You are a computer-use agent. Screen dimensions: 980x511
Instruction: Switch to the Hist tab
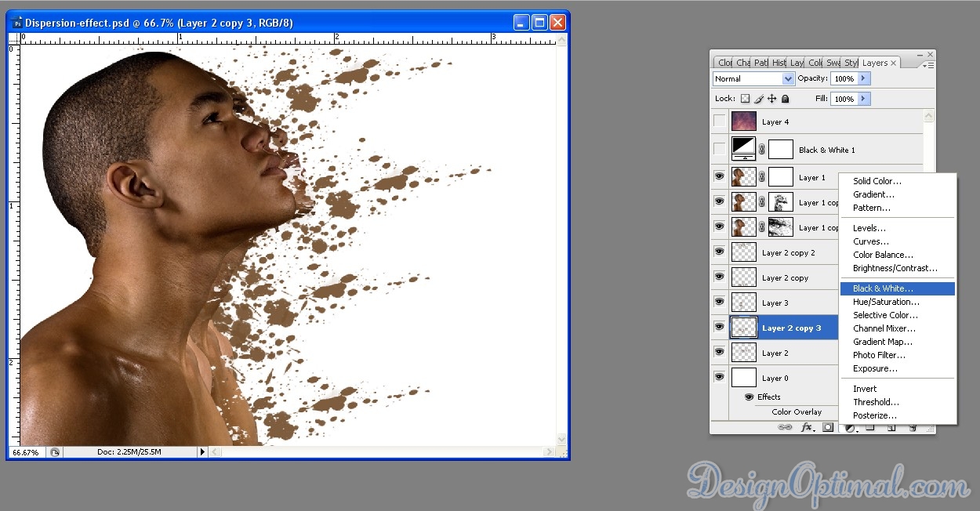(x=779, y=63)
